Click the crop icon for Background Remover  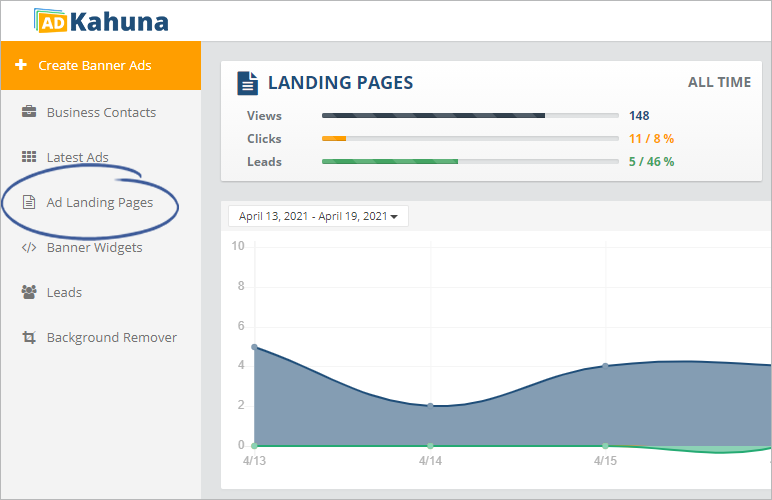tap(29, 337)
